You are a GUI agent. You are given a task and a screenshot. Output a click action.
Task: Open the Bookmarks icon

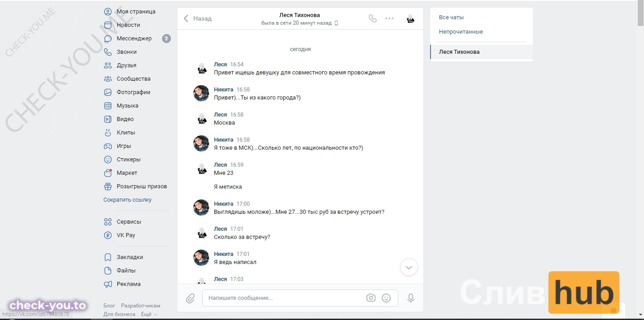point(108,257)
